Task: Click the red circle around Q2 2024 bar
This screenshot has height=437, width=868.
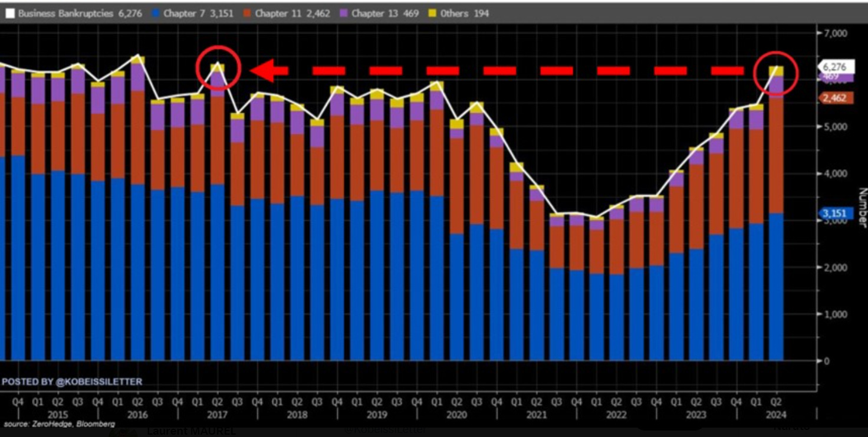Action: (776, 73)
